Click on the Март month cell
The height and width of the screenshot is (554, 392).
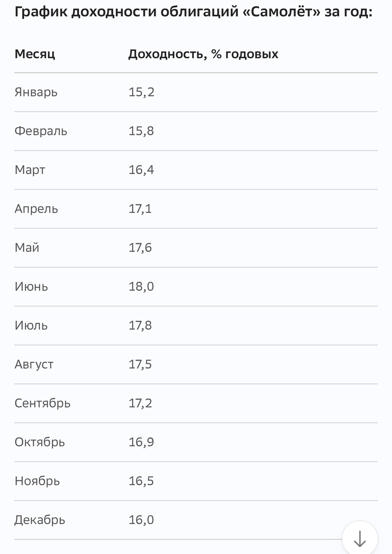[30, 170]
